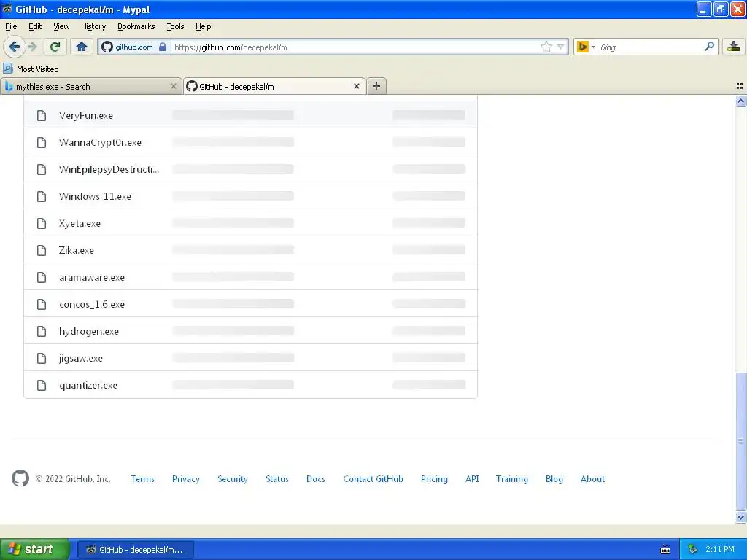Screen dimensions: 747x560
Task: Open the Bookmarks menu
Action: tap(136, 26)
